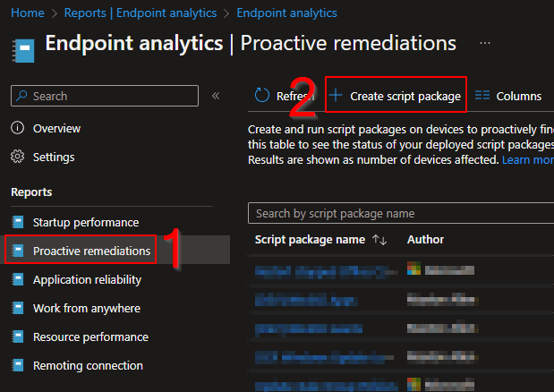
Task: Open the ellipsis more options menu
Action: tap(484, 43)
